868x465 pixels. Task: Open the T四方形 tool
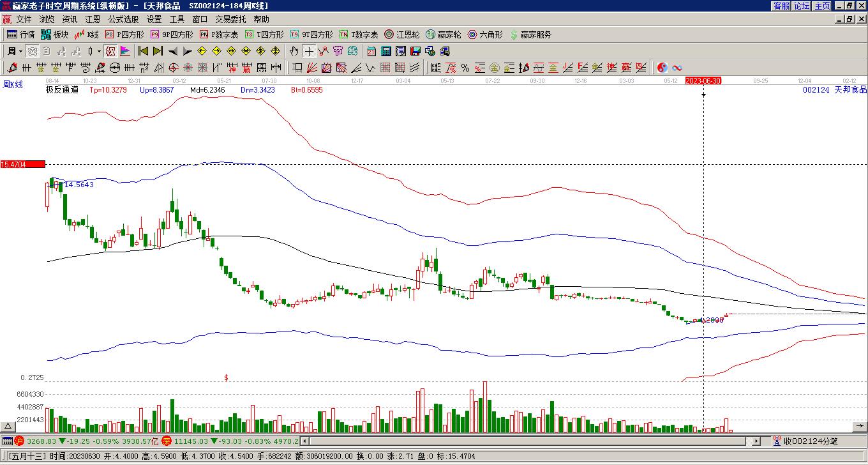pyautogui.click(x=264, y=34)
